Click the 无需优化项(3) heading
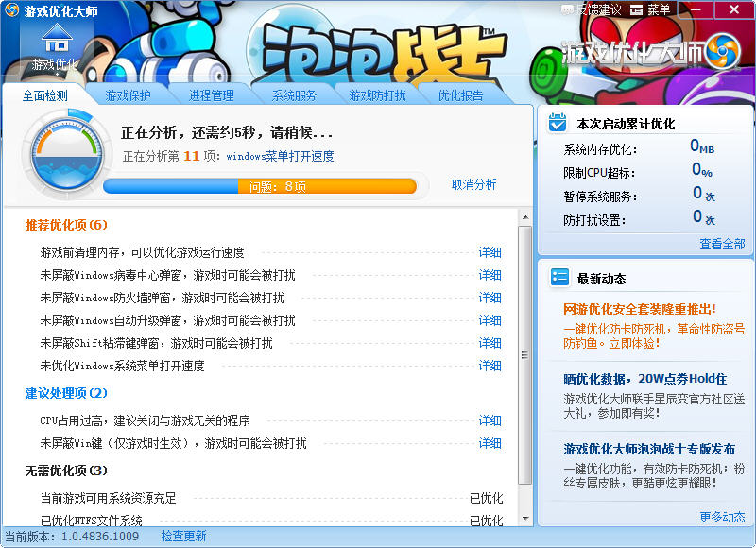Viewport: 756px width, 548px height. coord(66,471)
